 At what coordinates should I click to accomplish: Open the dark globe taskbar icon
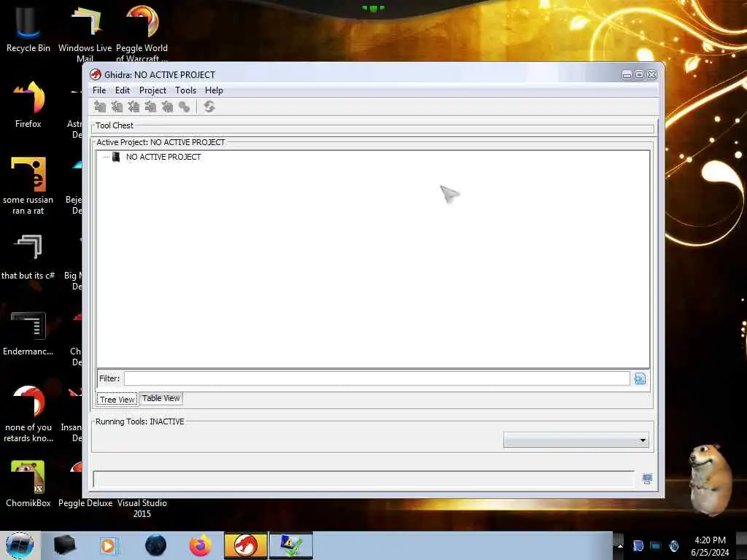[155, 545]
